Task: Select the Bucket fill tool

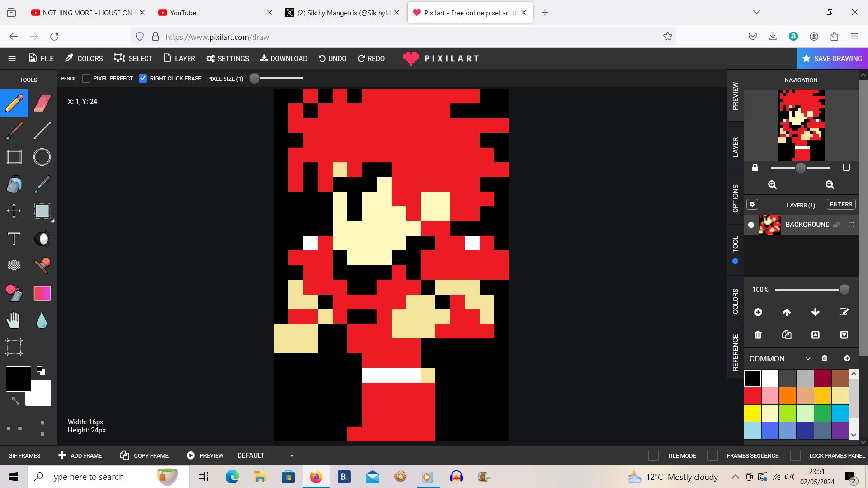Action: click(14, 184)
